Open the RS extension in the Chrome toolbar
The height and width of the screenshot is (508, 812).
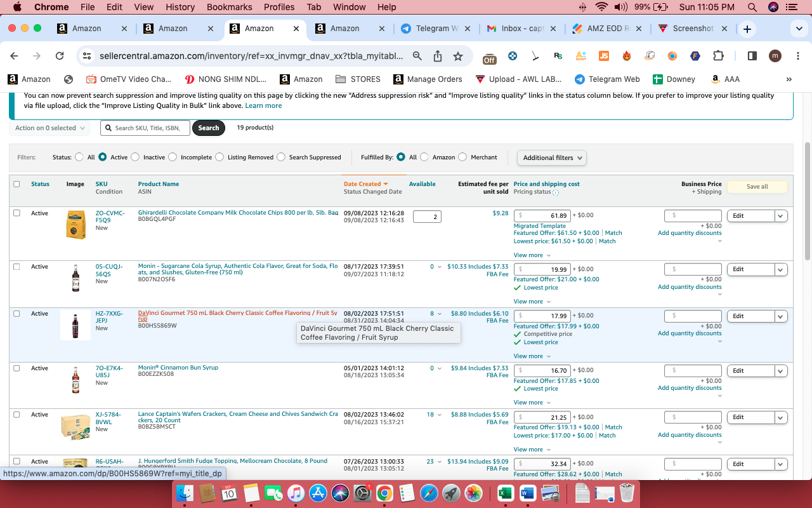click(558, 56)
